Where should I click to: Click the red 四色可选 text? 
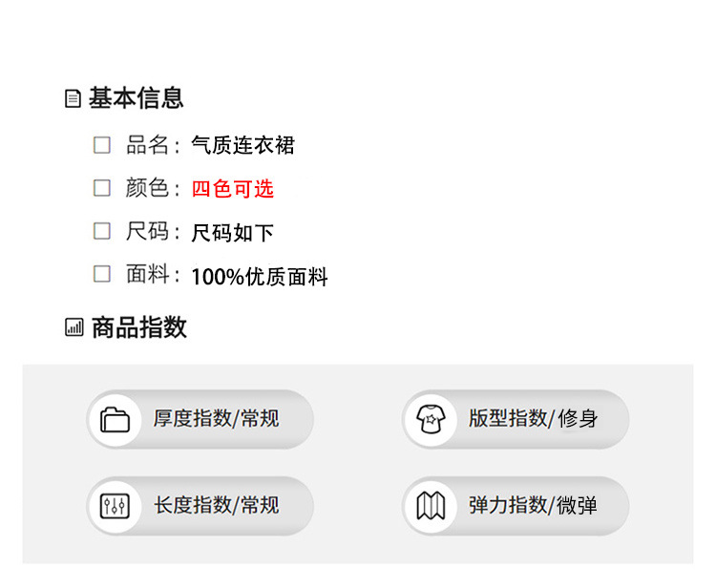[233, 189]
